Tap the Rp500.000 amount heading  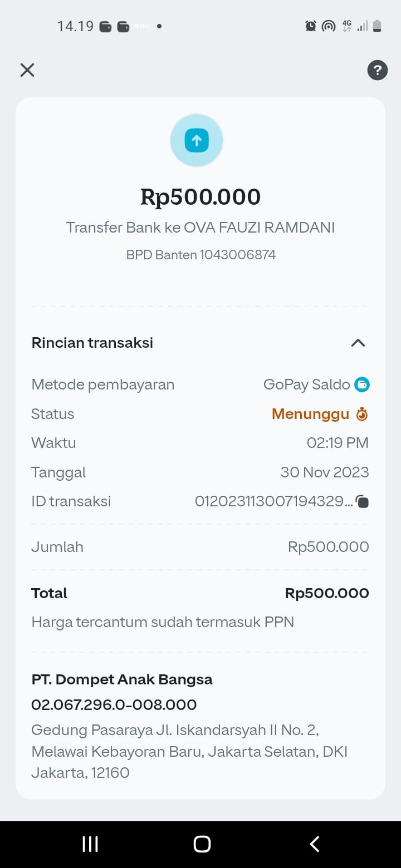coord(200,197)
